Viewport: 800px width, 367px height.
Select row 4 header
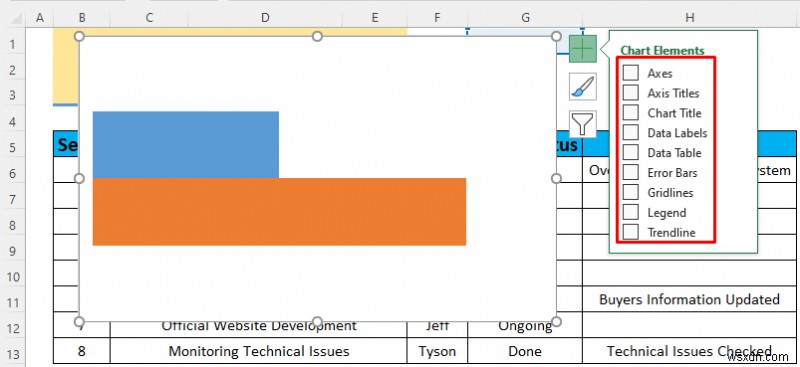pyautogui.click(x=13, y=121)
